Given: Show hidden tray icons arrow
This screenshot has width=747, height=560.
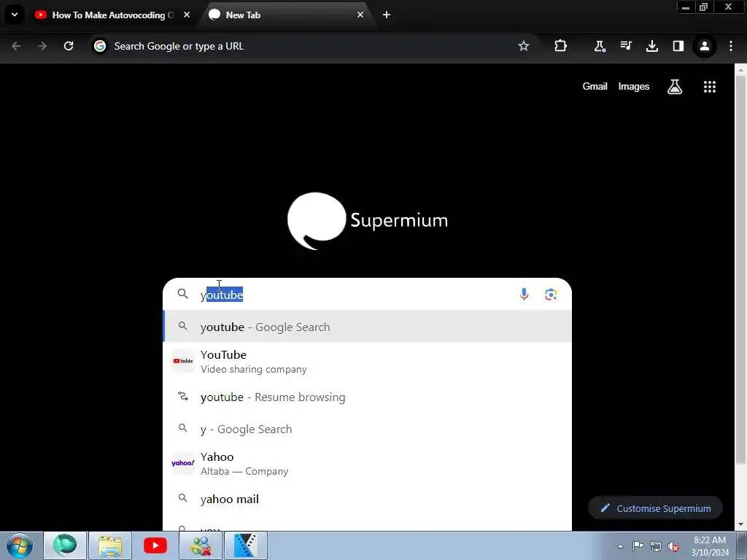Looking at the screenshot, I should pyautogui.click(x=620, y=546).
